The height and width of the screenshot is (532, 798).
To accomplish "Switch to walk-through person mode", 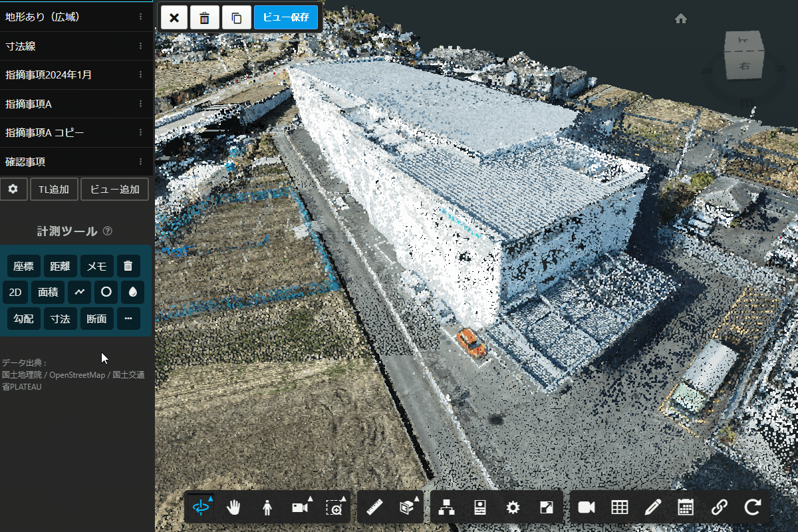I will [x=267, y=507].
